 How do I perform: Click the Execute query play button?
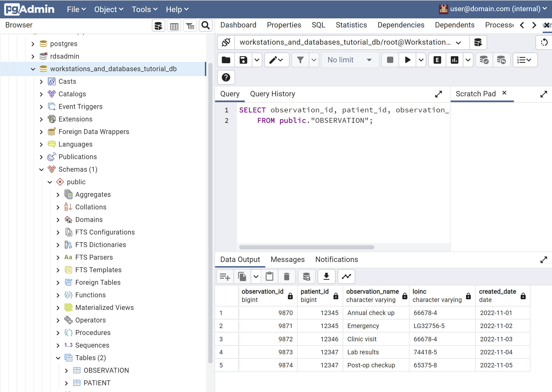(407, 60)
